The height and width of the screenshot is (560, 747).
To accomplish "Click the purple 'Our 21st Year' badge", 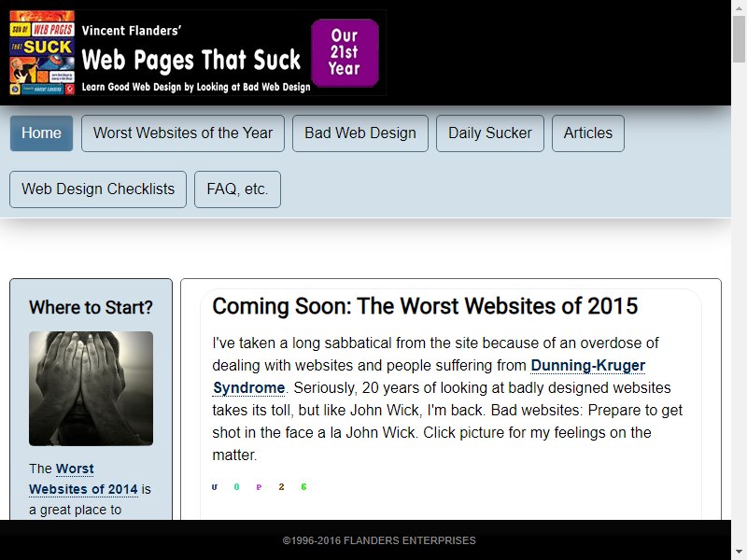I will click(x=345, y=53).
